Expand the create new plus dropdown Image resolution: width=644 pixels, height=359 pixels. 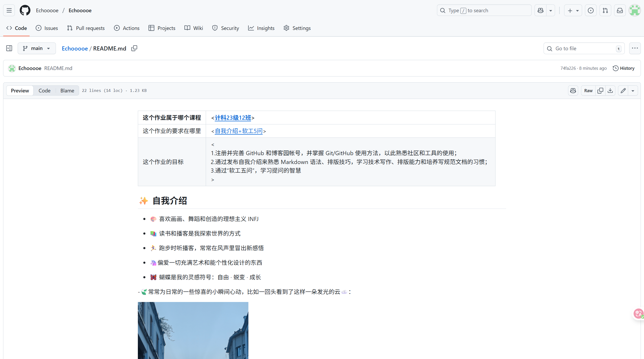click(573, 10)
